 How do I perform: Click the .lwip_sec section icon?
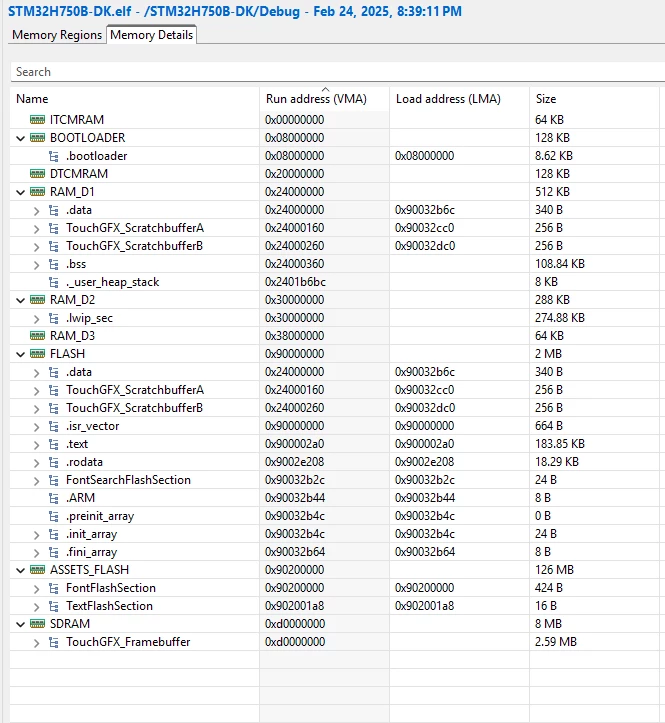pos(53,318)
